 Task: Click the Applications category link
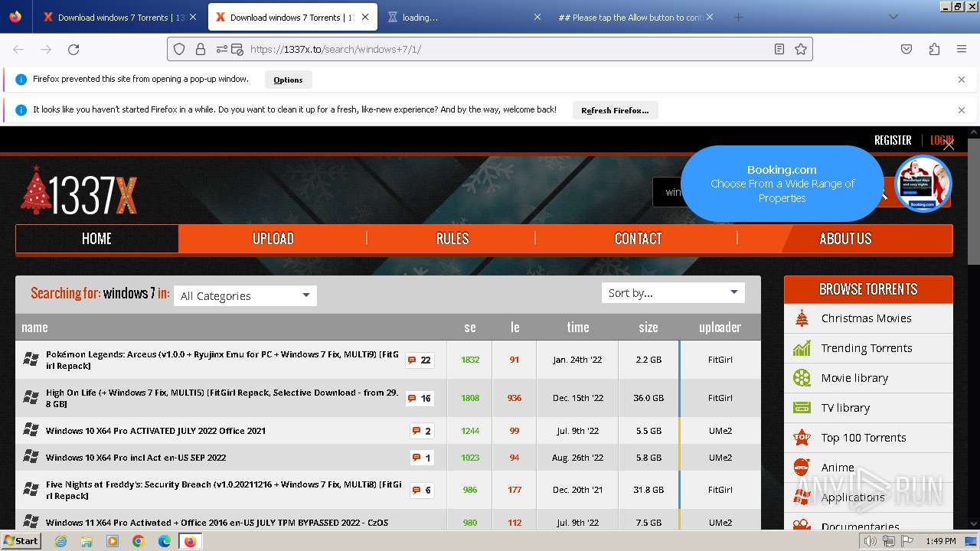852,497
